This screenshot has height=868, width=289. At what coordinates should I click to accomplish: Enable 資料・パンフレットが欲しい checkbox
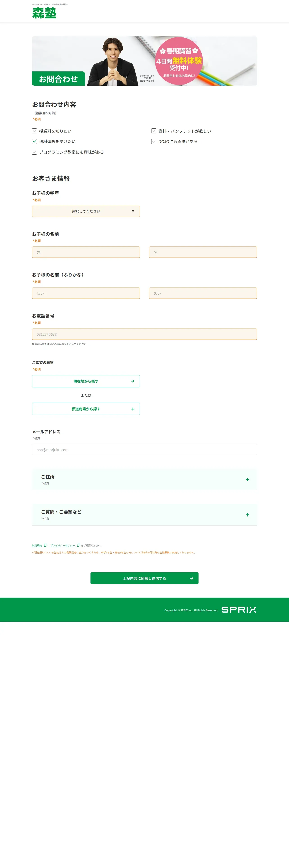pyautogui.click(x=154, y=131)
